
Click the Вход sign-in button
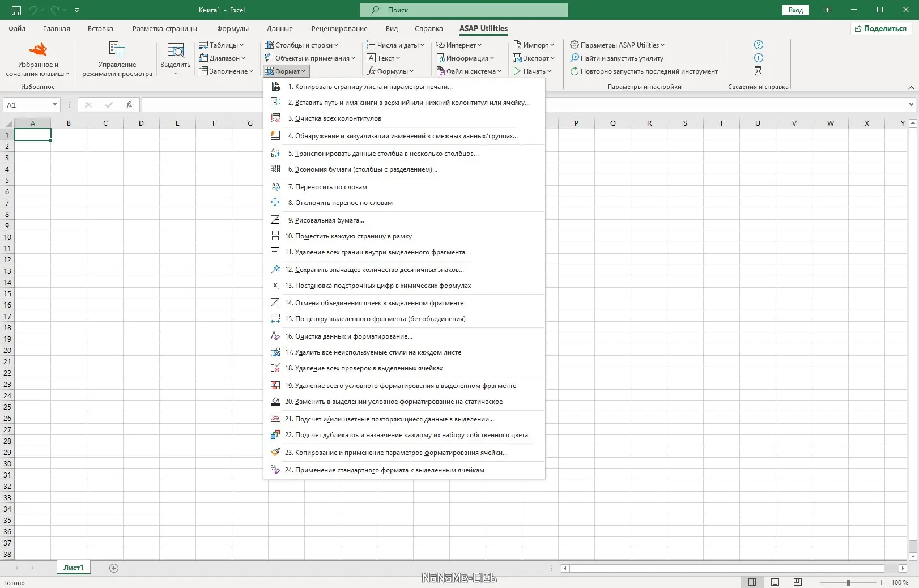(795, 10)
